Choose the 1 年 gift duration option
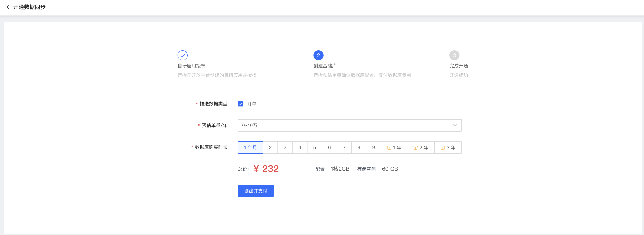The image size is (644, 235). pos(394,148)
